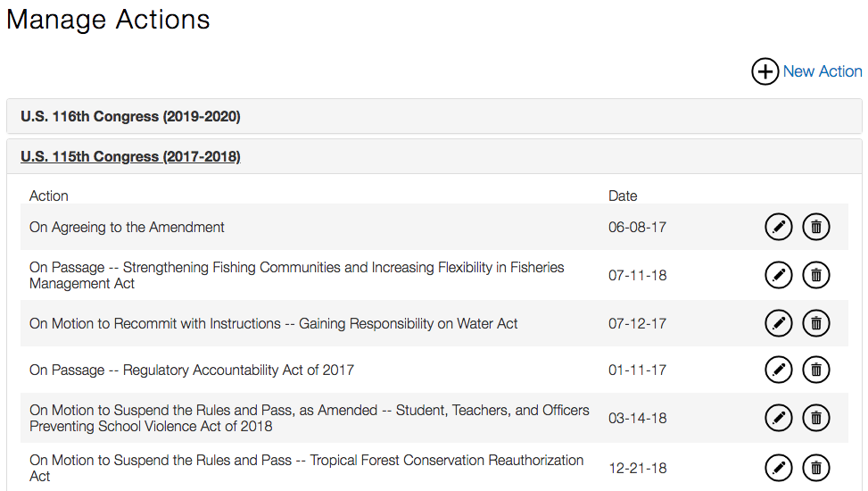Edit the On Agreeing to the Amendment action
868x491 pixels.
point(779,228)
